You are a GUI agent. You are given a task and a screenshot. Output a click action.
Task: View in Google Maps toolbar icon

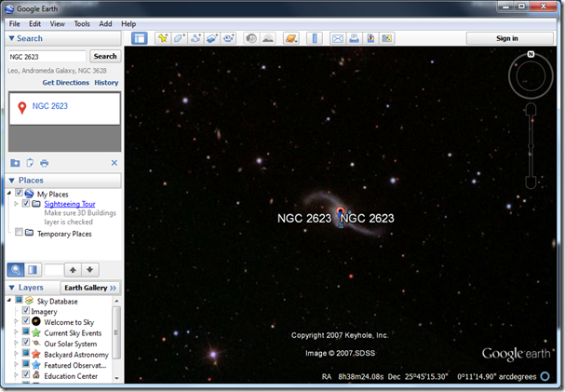click(x=386, y=38)
